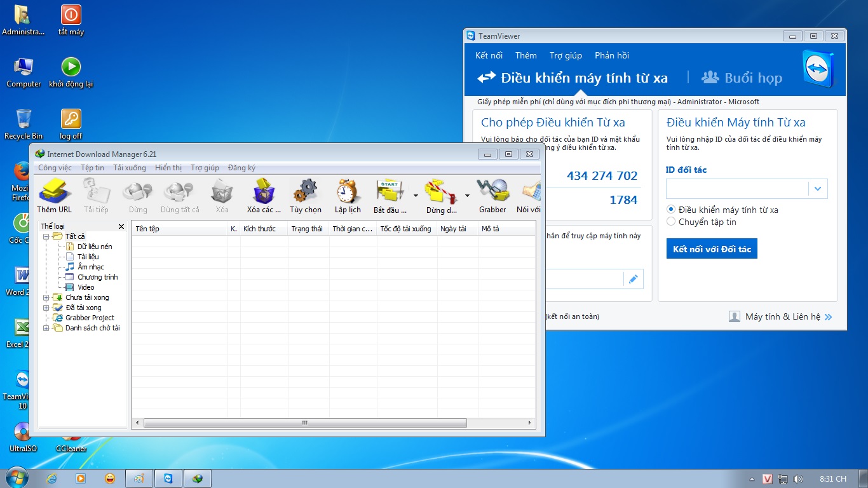Collapse the Tất cả tree node
Image resolution: width=868 pixels, height=488 pixels.
(x=46, y=236)
